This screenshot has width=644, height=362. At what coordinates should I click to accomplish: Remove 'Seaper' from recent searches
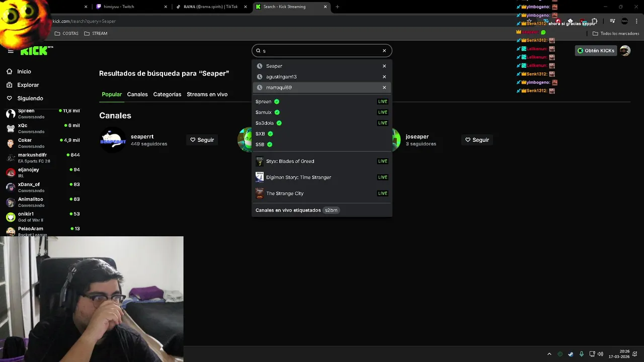384,66
